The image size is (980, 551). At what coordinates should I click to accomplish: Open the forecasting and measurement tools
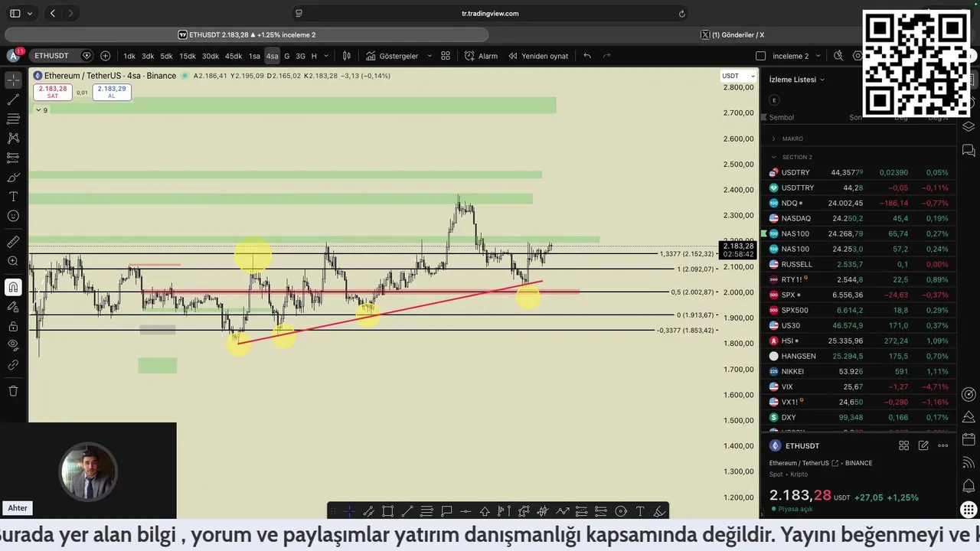coord(13,158)
